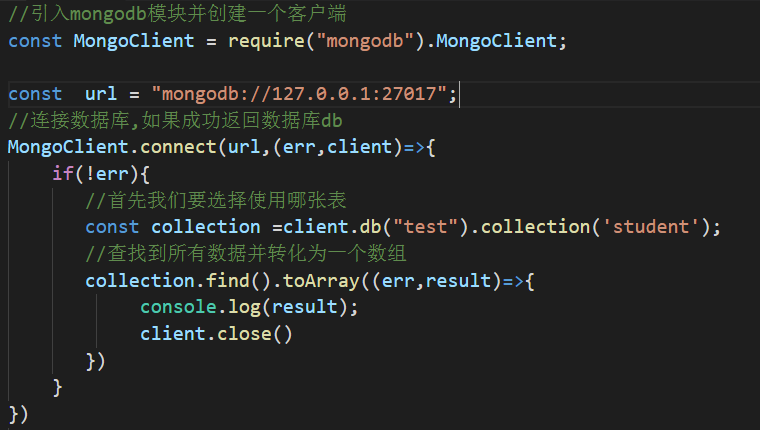Click the first comment line about importing mongodb

click(178, 15)
